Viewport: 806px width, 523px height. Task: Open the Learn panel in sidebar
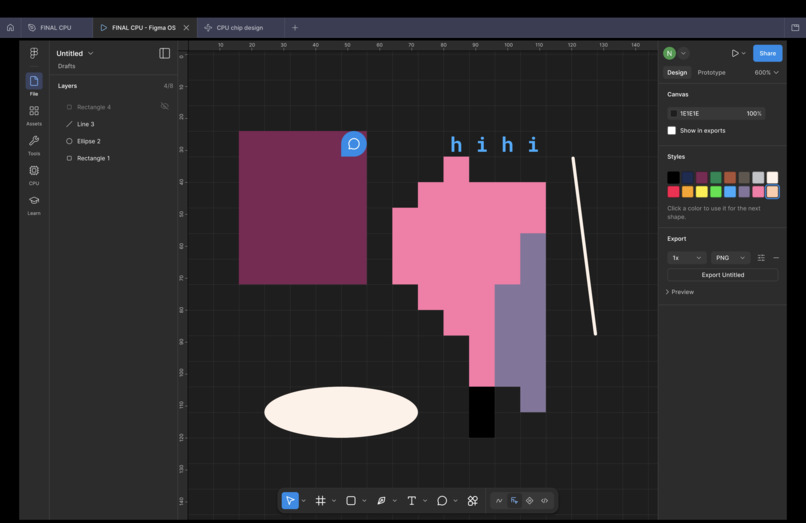(34, 205)
